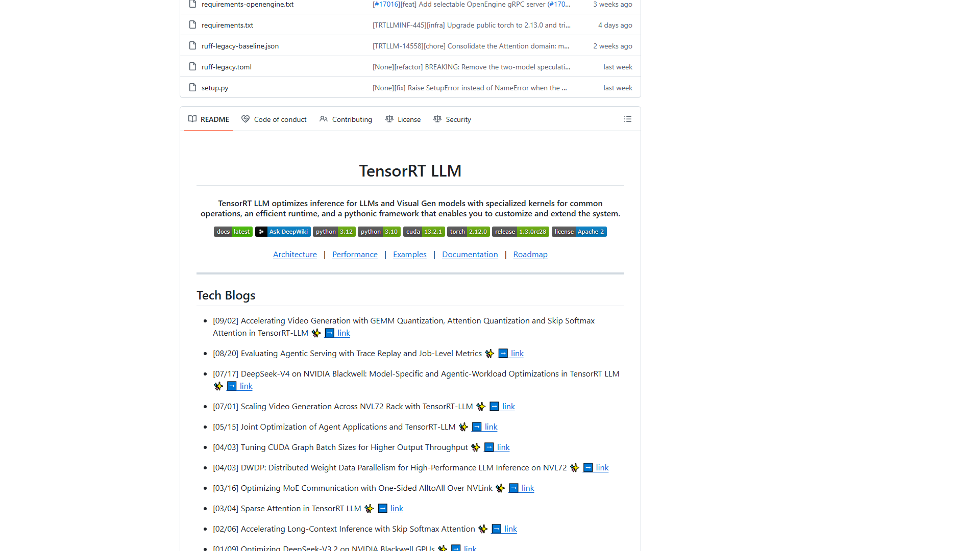Click file icon beside ruff-legacy.toml
This screenshot has height=551, width=980.
click(192, 66)
